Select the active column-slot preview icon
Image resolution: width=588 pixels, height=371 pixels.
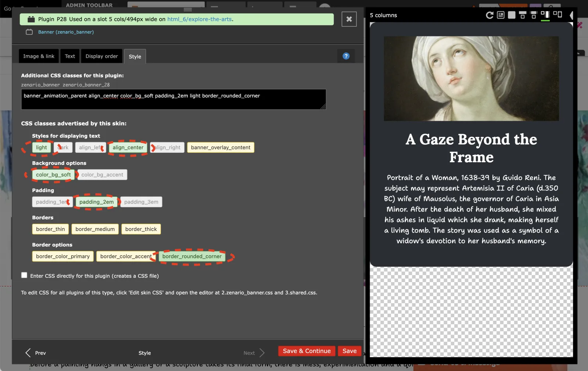click(x=545, y=15)
